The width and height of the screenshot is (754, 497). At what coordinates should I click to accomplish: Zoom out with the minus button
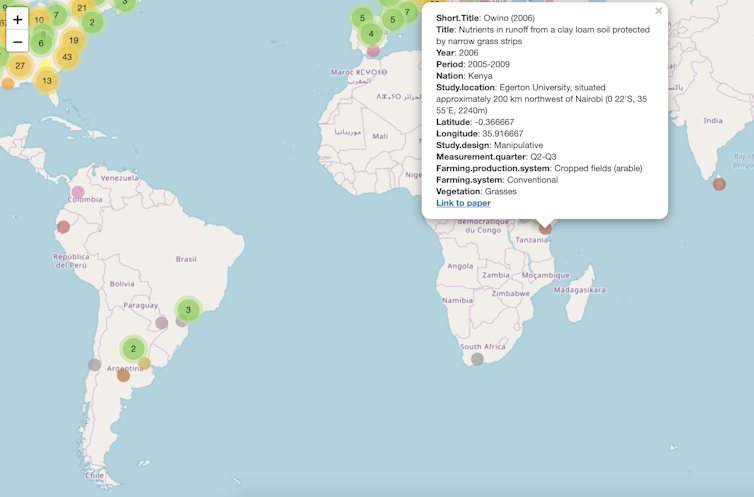pos(17,42)
